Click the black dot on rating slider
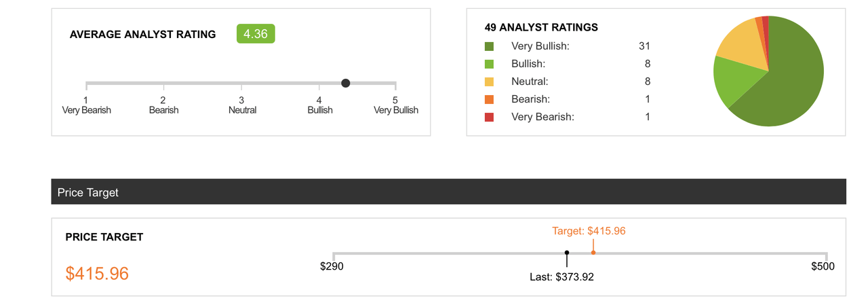 (346, 83)
